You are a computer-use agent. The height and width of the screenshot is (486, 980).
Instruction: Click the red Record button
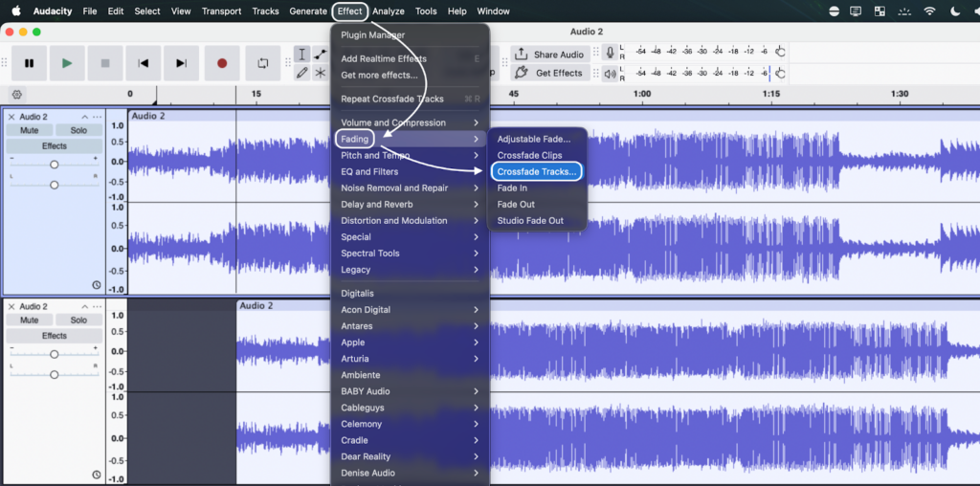[222, 63]
